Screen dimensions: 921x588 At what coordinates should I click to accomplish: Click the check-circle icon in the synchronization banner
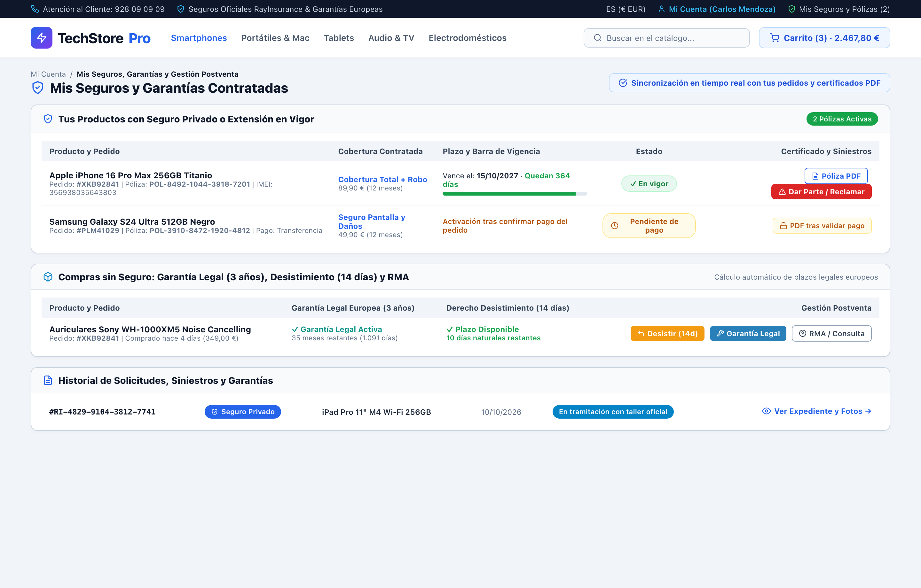[x=623, y=83]
